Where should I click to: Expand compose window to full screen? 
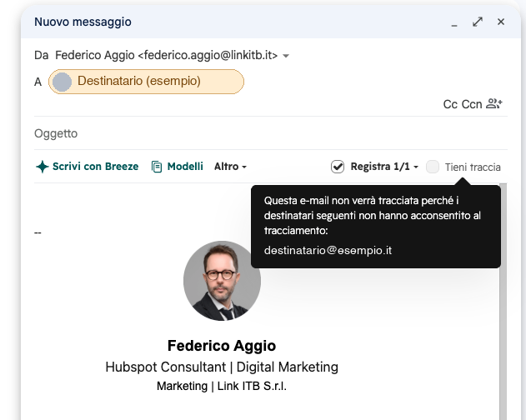point(478,22)
